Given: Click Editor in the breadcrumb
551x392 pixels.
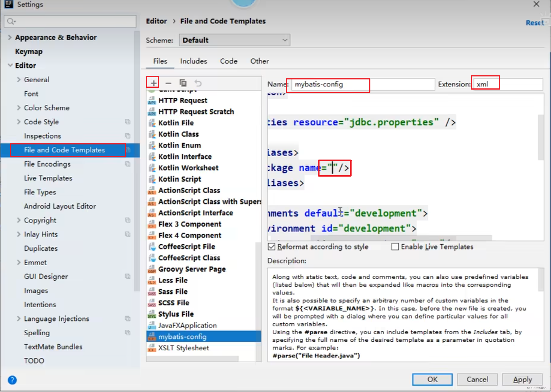Looking at the screenshot, I should coord(156,21).
